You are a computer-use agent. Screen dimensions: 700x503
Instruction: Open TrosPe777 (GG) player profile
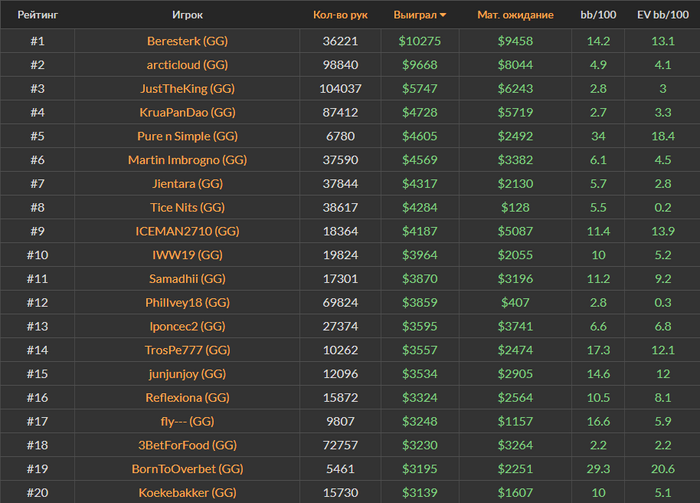click(x=189, y=350)
